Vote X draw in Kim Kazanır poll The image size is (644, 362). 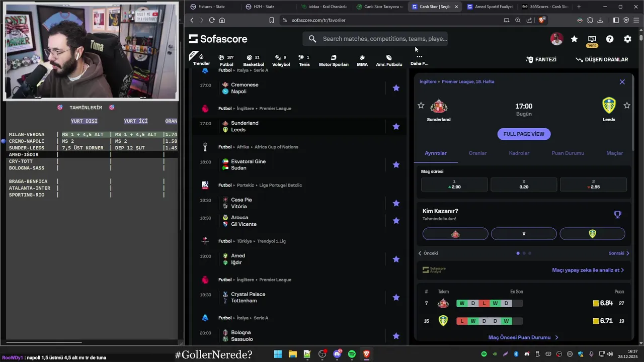coord(524,234)
